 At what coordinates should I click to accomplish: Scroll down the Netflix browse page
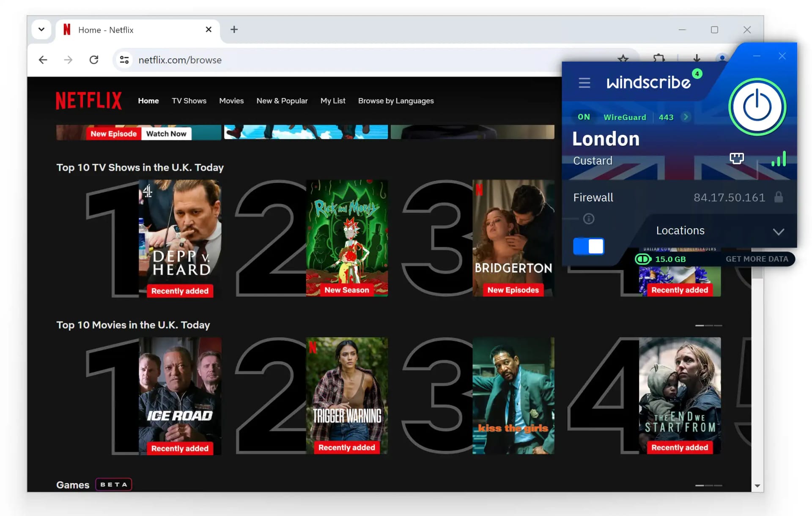[757, 486]
